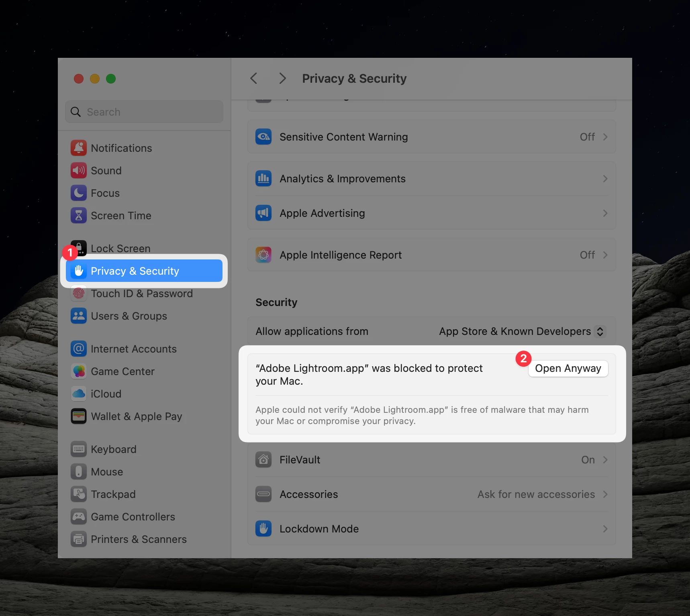Click the green zoom window button
Viewport: 690px width, 616px height.
pos(111,79)
